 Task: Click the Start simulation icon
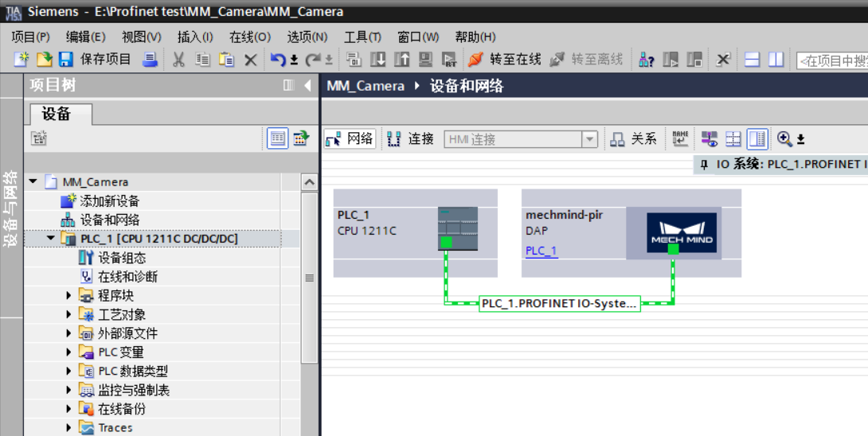425,59
